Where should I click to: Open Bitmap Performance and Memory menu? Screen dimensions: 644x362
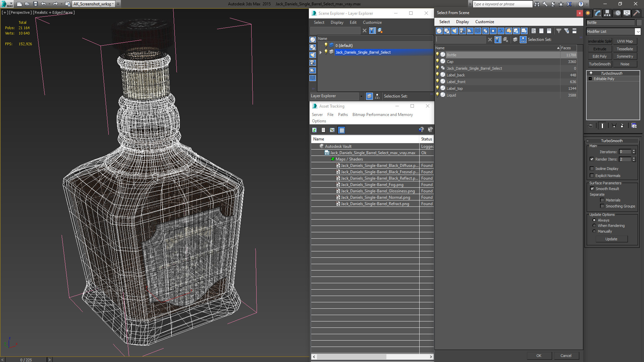(382, 115)
